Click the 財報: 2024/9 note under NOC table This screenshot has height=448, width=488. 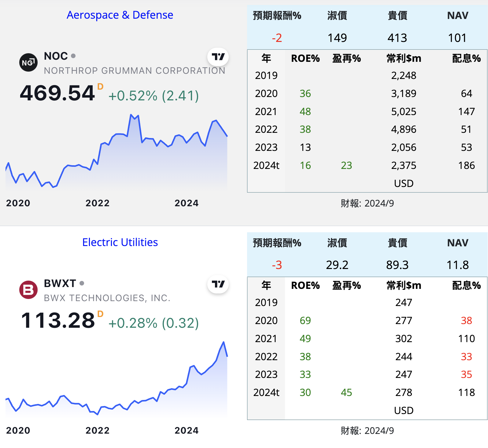click(x=367, y=203)
